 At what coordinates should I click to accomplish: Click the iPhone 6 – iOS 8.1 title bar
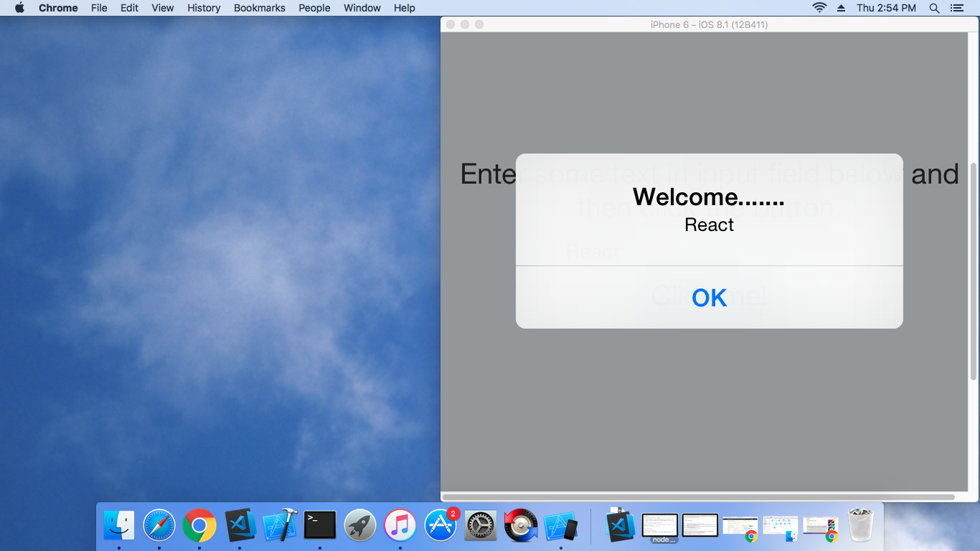(x=709, y=24)
